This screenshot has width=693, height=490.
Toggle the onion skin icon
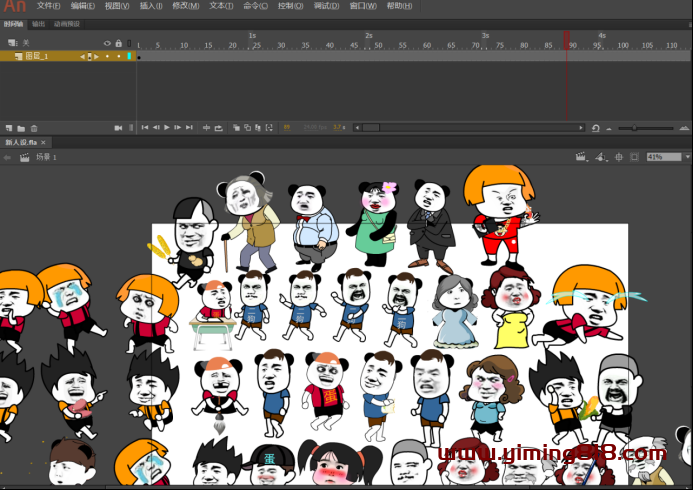point(236,128)
